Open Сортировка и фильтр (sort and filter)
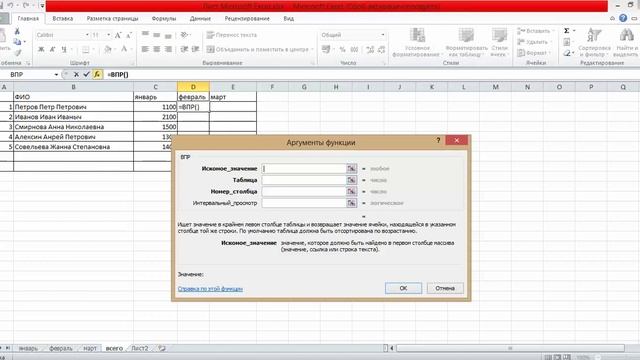 tap(594, 43)
